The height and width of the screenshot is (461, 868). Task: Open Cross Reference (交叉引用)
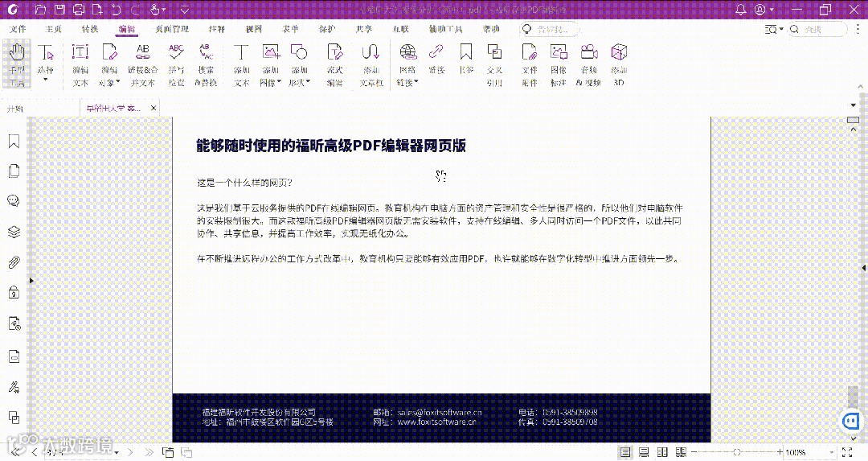(x=494, y=65)
